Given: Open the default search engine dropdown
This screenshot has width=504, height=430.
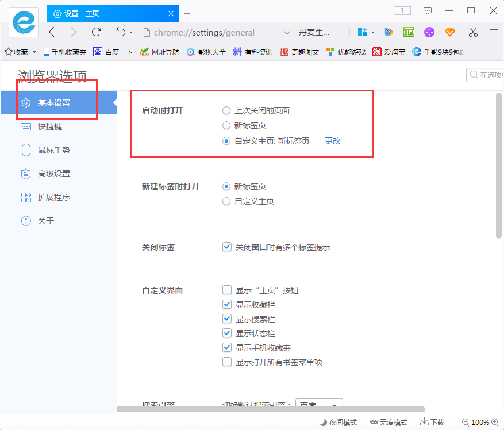Looking at the screenshot, I should coord(318,404).
